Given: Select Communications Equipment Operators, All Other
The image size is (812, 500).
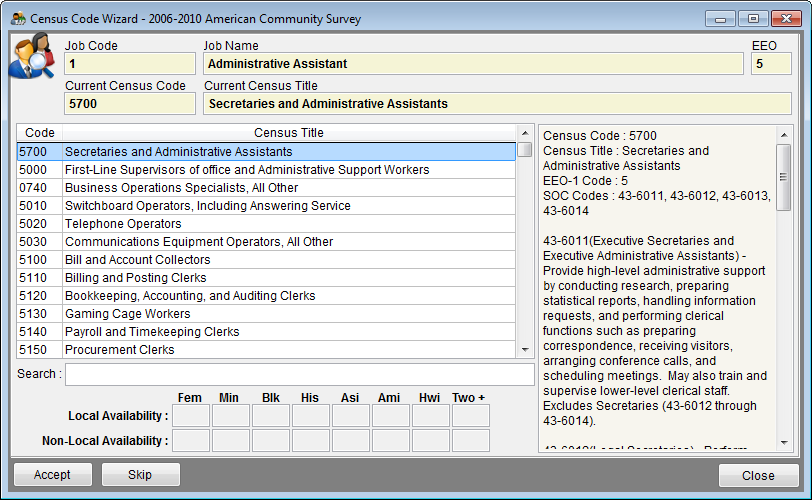Looking at the screenshot, I should (x=266, y=242).
